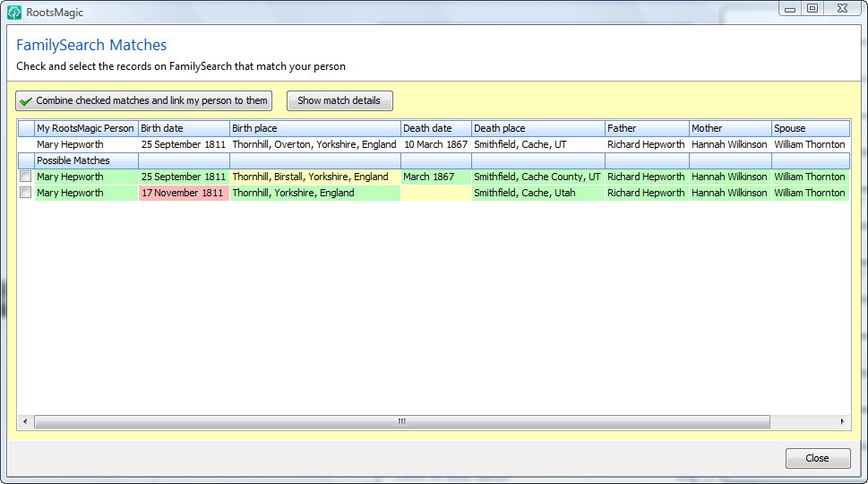868x484 pixels.
Task: Click the Mother column header
Action: [730, 128]
